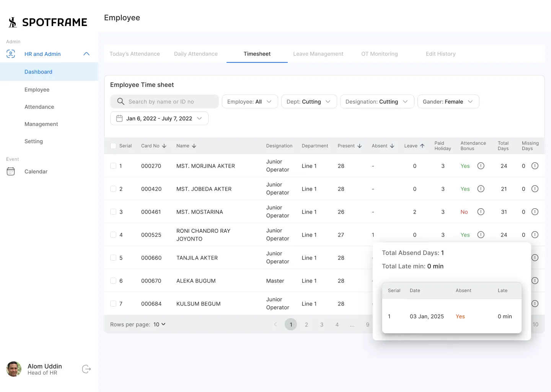Click the logout icon beside Alom Uddin
551x392 pixels.
86,369
